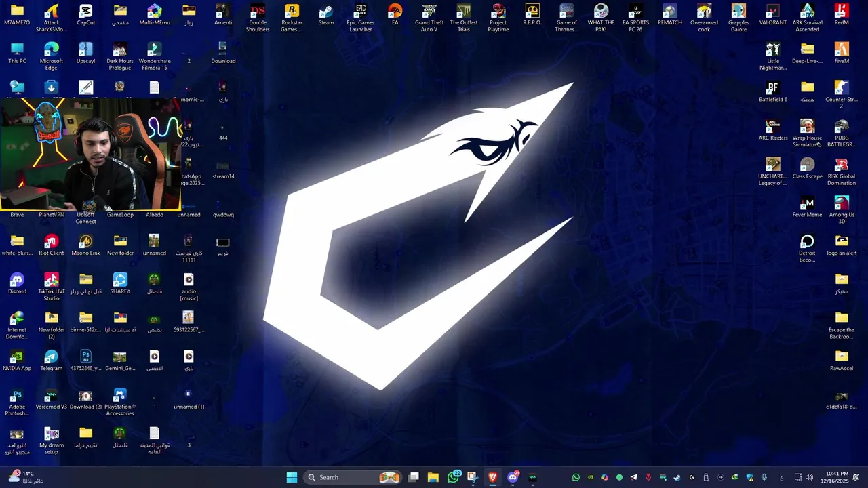Open the Riot Client shortcut
868x488 pixels.
52,245
